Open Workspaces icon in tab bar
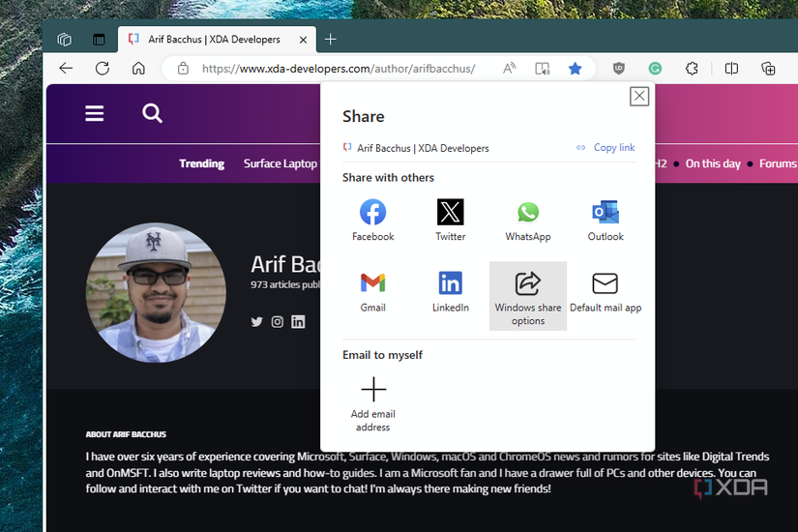798x532 pixels. (65, 40)
